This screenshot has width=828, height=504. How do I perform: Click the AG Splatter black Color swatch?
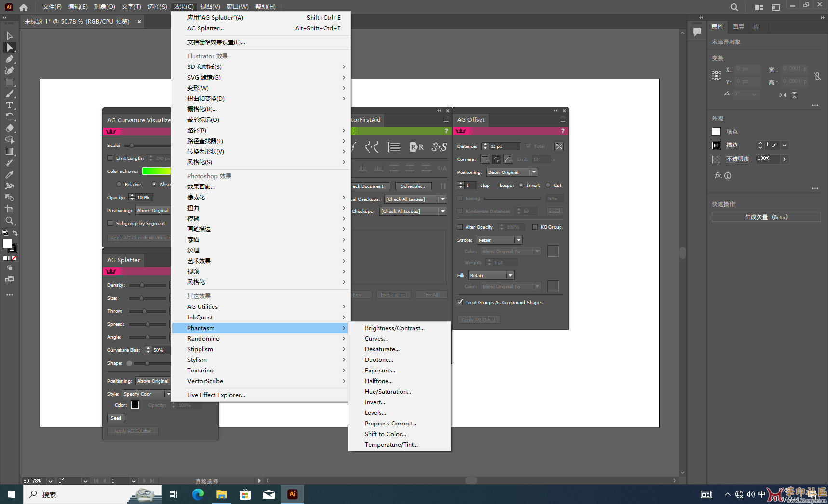tap(135, 405)
